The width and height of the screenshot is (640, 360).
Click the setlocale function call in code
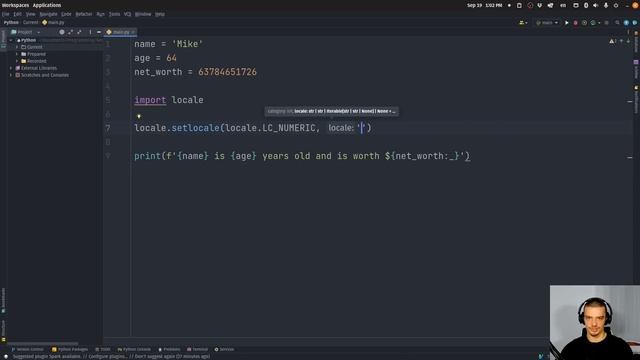tap(195, 128)
